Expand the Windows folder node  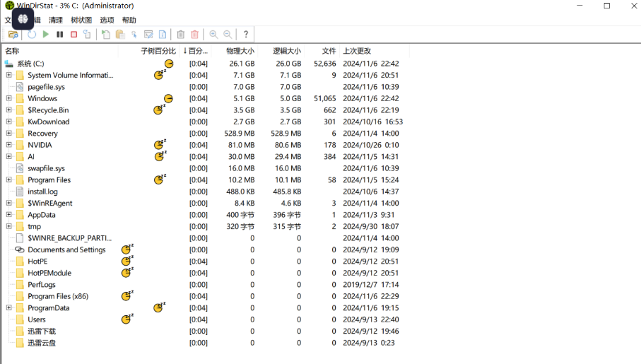click(9, 98)
